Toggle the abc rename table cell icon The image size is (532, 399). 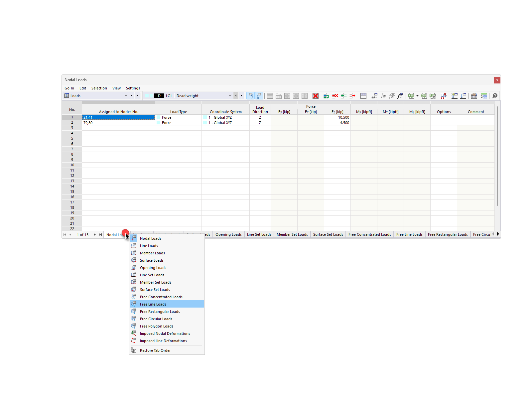tap(374, 96)
